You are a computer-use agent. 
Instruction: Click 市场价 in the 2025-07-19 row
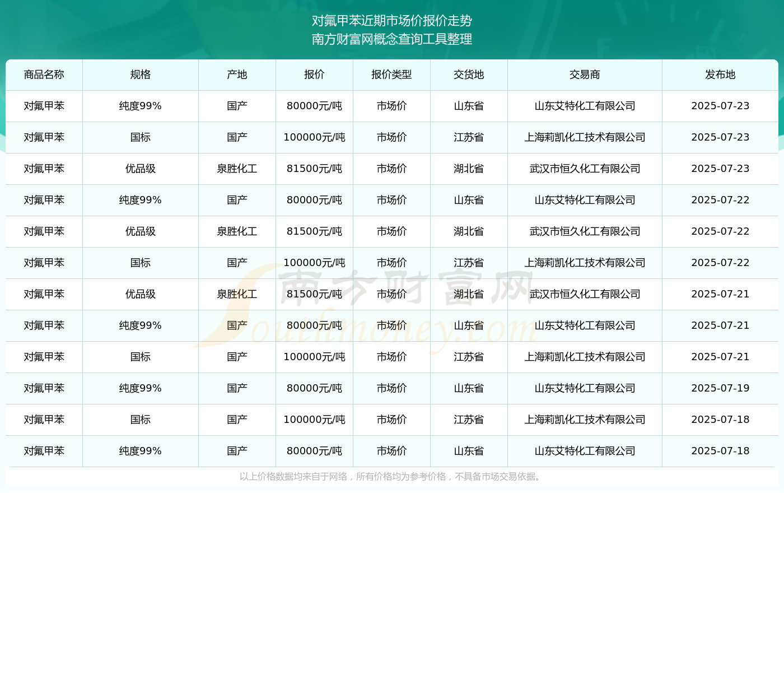click(x=391, y=388)
